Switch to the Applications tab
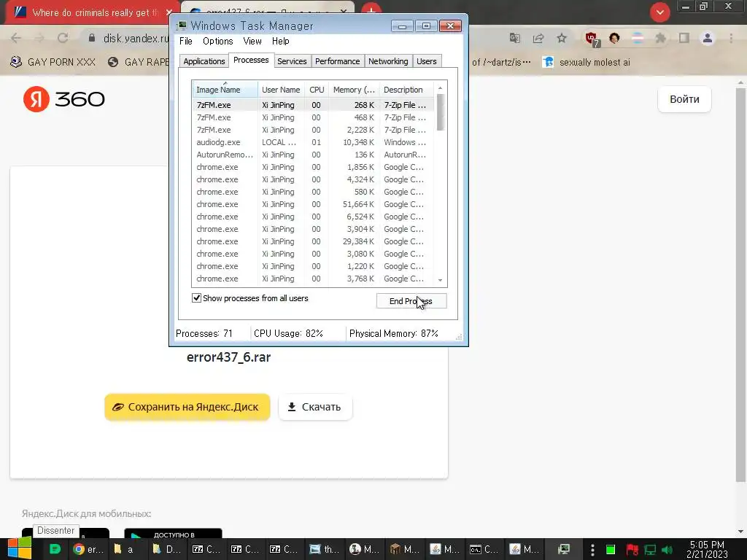The height and width of the screenshot is (560, 747). tap(204, 61)
